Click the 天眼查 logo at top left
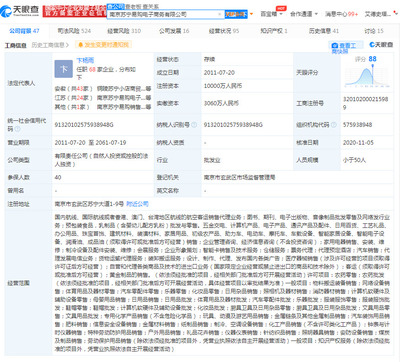Screen dimensions: 400x362 20,11
